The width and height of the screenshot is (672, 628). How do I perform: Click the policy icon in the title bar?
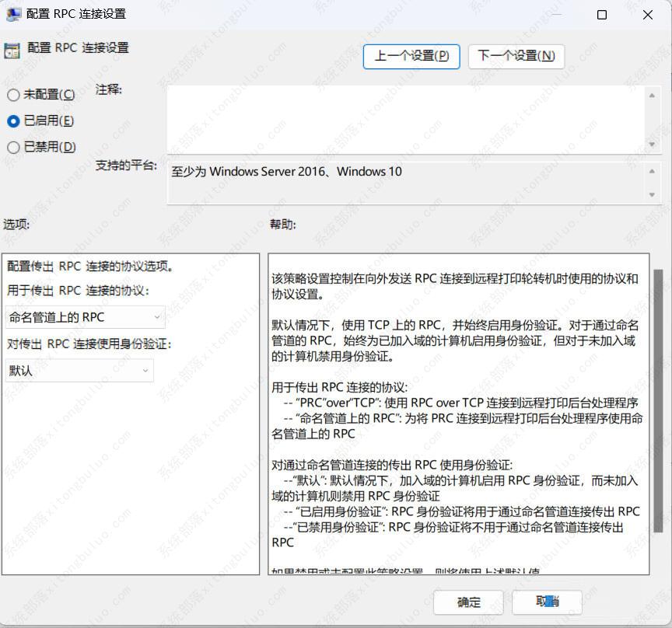click(x=12, y=14)
